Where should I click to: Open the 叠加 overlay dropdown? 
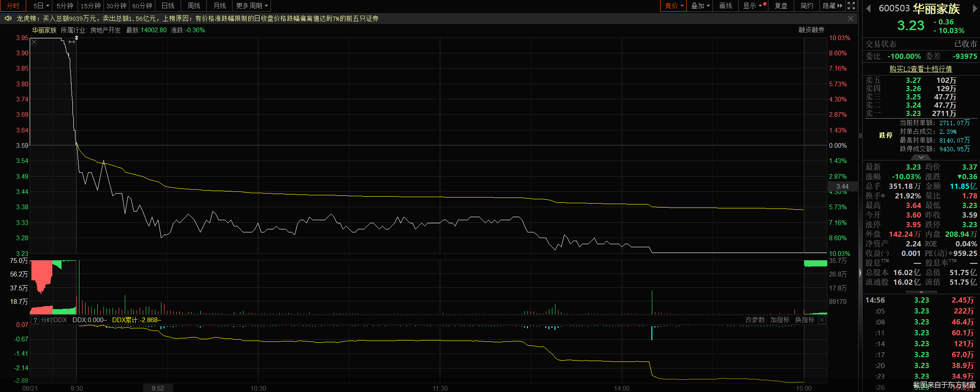700,6
